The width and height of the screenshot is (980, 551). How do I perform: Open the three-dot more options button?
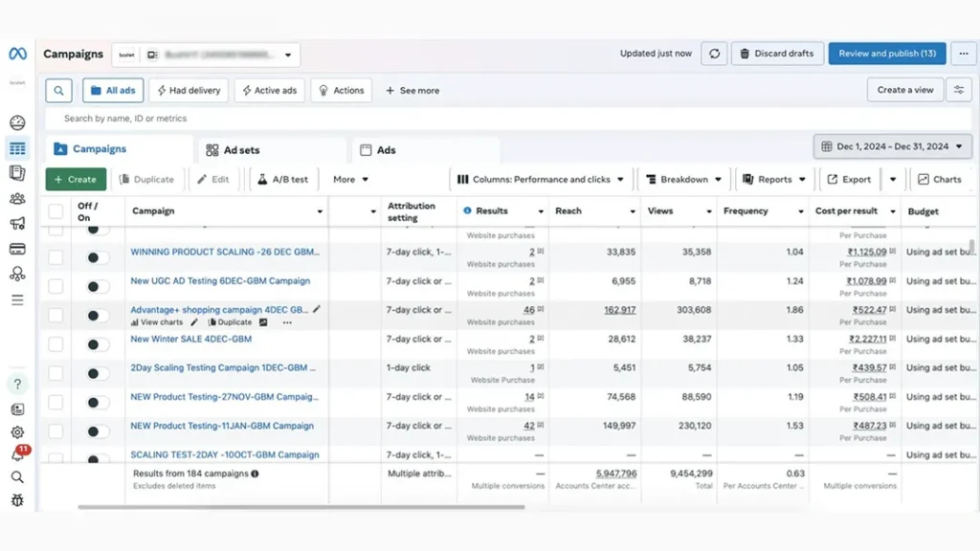click(x=964, y=54)
